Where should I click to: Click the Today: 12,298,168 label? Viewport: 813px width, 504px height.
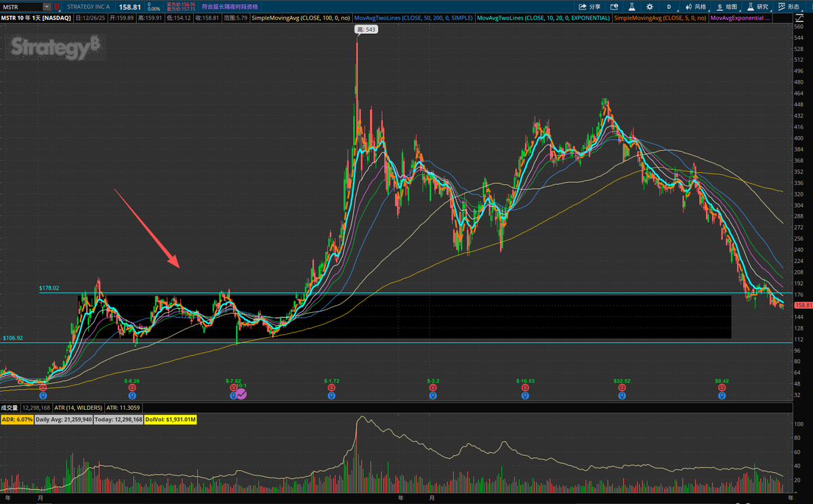pyautogui.click(x=119, y=420)
